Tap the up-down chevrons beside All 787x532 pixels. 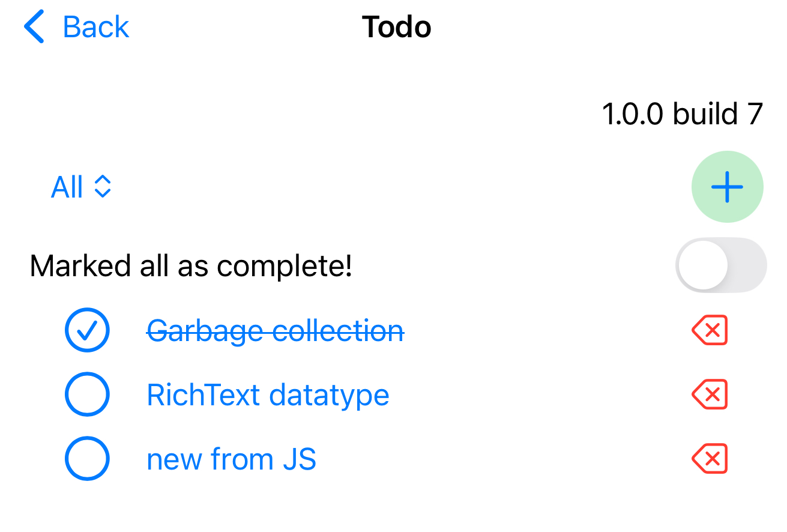tap(103, 187)
